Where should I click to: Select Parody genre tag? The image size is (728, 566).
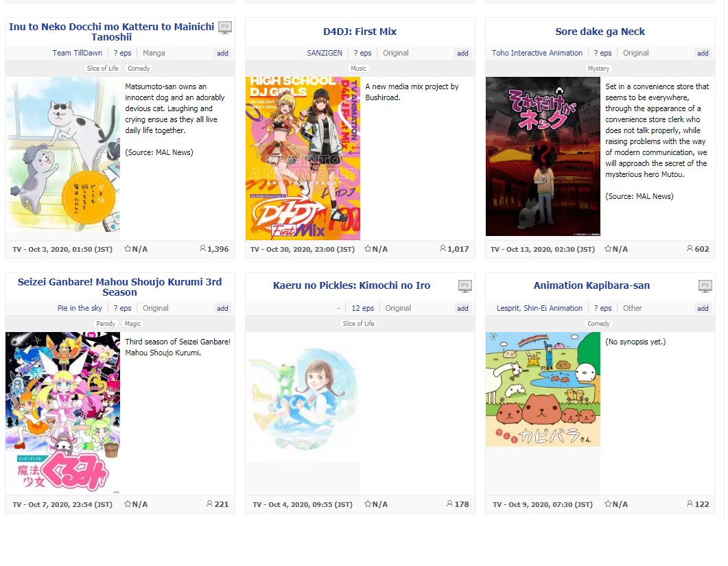point(106,324)
